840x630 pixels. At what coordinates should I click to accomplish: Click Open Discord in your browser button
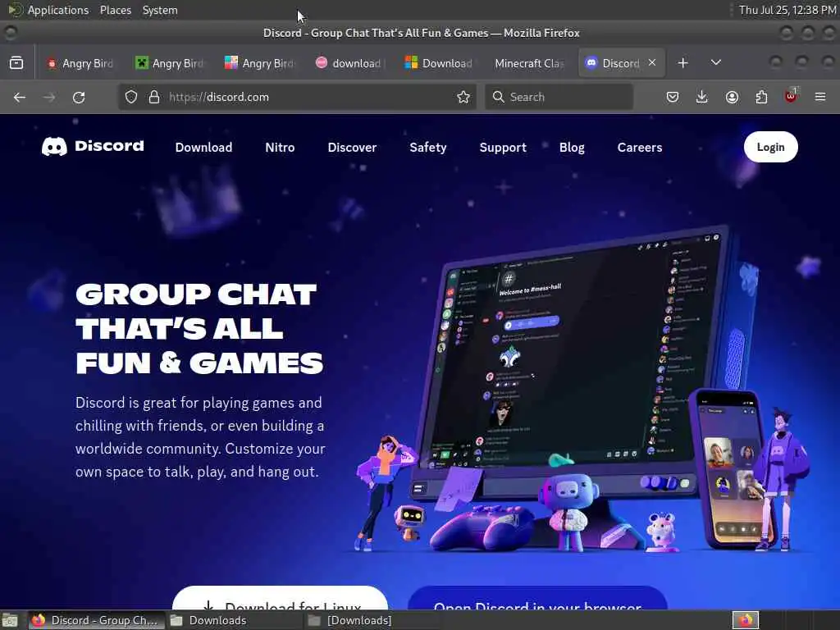click(x=537, y=598)
